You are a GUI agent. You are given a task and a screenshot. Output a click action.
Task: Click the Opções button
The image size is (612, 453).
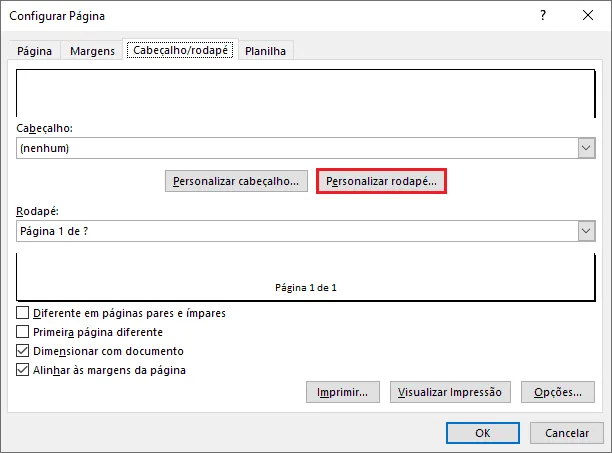[x=558, y=392]
